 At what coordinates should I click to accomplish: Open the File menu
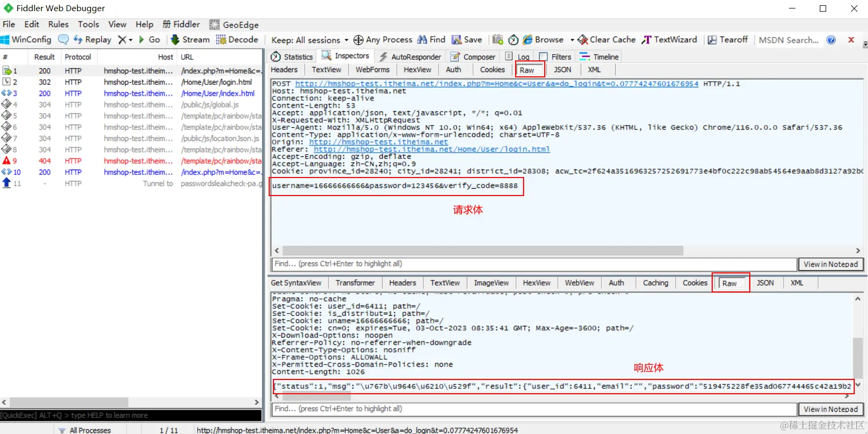pyautogui.click(x=9, y=24)
